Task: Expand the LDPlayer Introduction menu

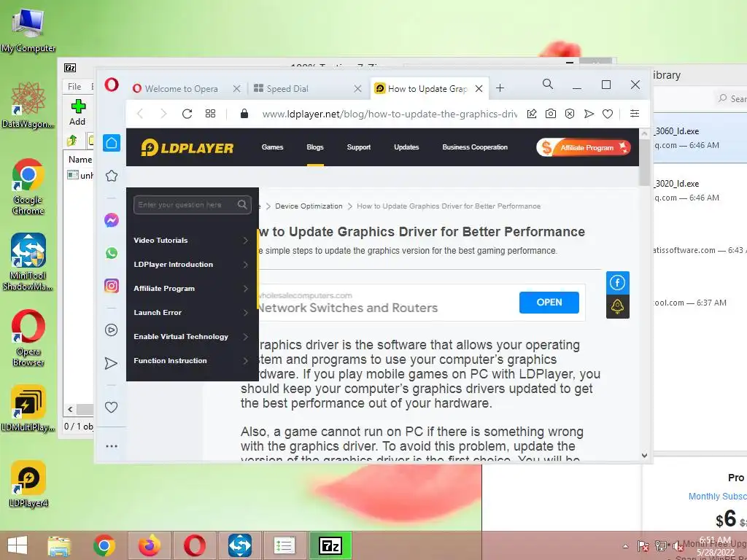Action: point(193,264)
